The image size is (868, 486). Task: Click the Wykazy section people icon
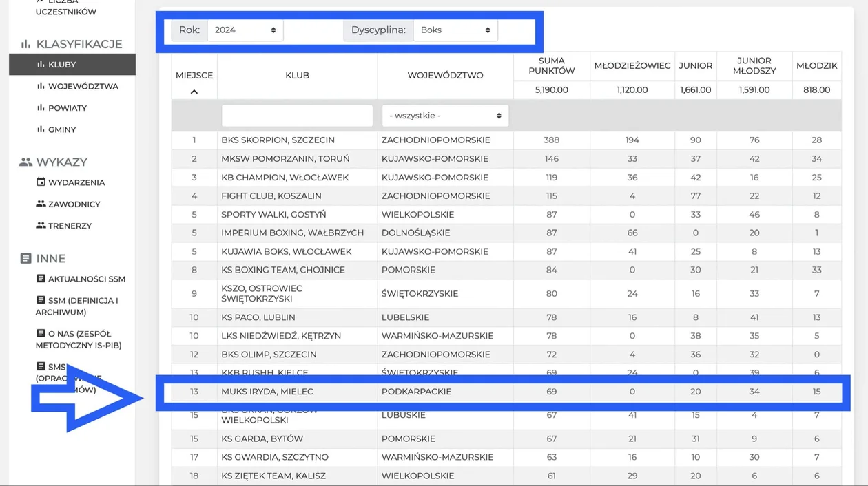pyautogui.click(x=25, y=162)
